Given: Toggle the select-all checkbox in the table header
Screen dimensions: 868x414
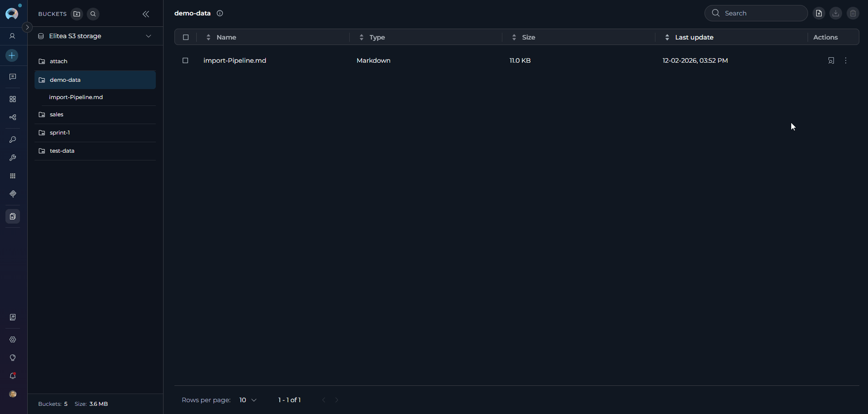Looking at the screenshot, I should tap(186, 37).
